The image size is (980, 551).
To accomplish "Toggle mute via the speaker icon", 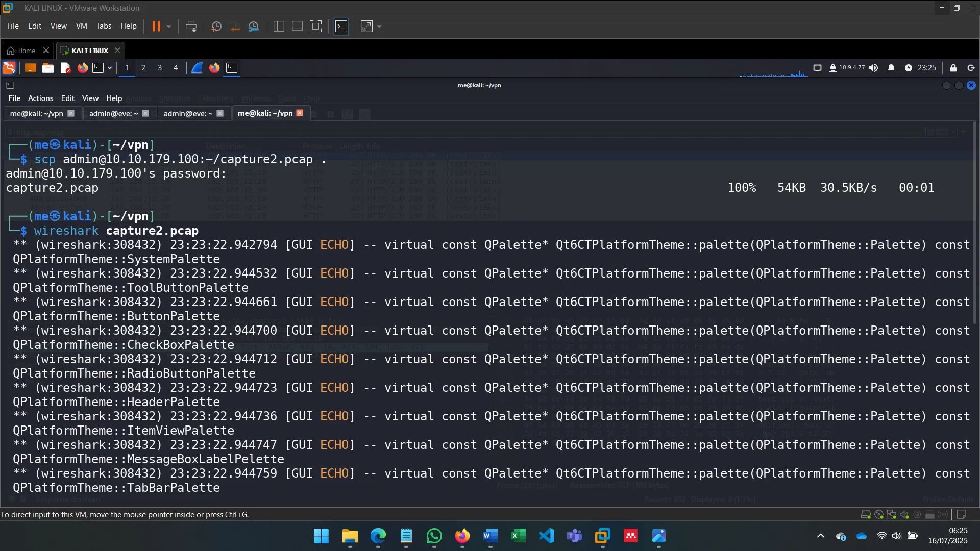I will [874, 68].
